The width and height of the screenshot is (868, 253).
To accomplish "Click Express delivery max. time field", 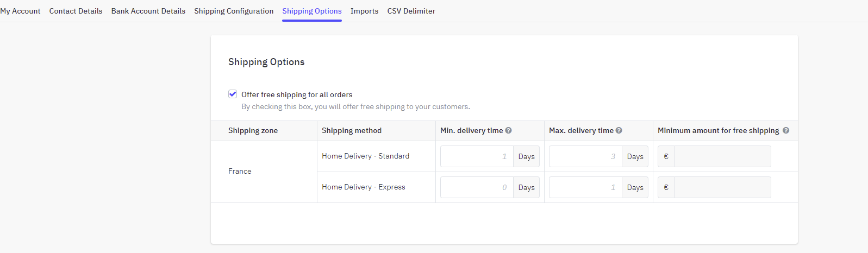I will click(x=585, y=187).
